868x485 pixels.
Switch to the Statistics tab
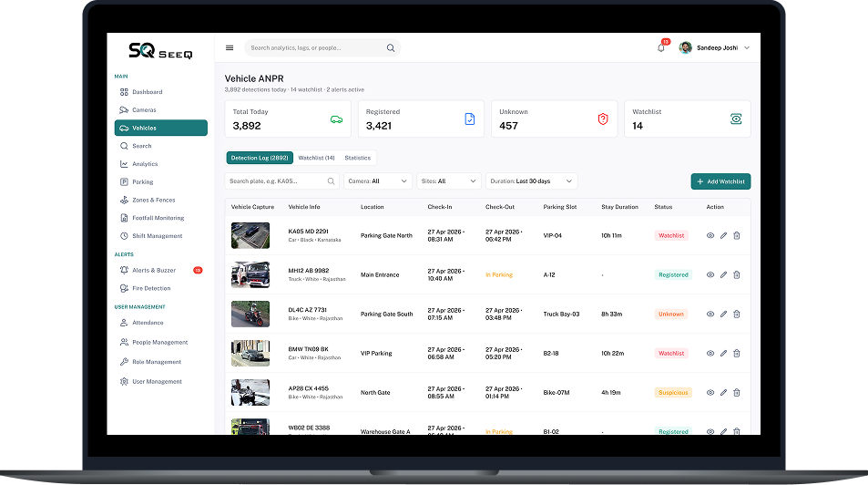pyautogui.click(x=358, y=158)
